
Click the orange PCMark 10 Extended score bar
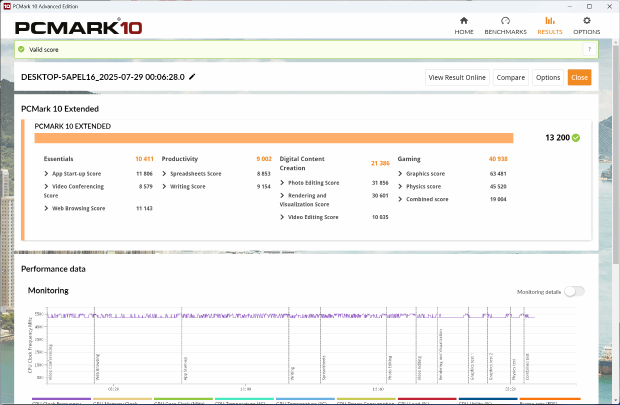tap(274, 138)
